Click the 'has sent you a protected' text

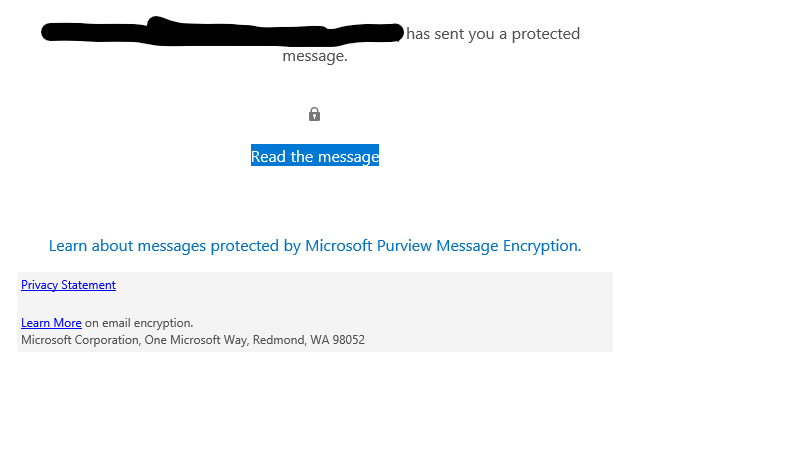click(x=493, y=34)
